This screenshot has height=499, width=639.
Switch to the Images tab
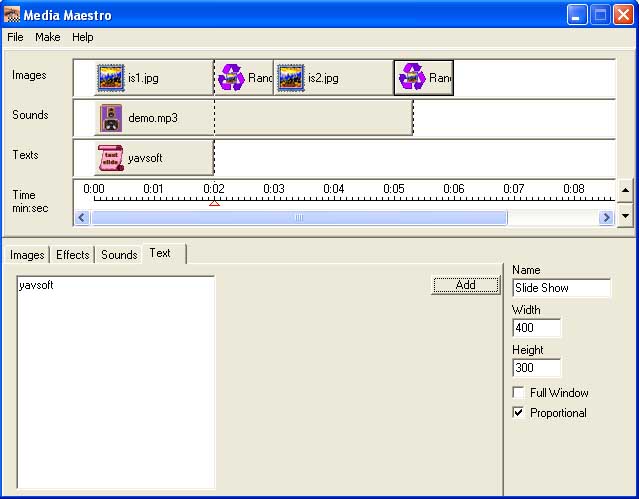[27, 255]
